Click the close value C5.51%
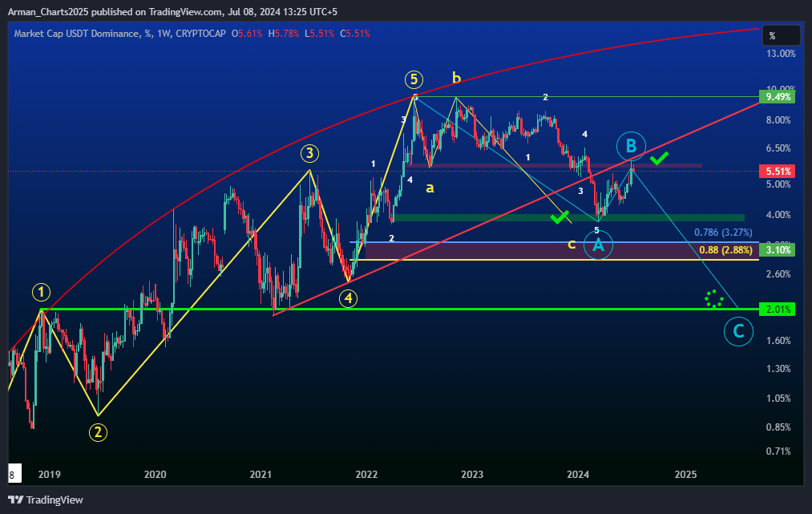This screenshot has width=812, height=514. (355, 34)
